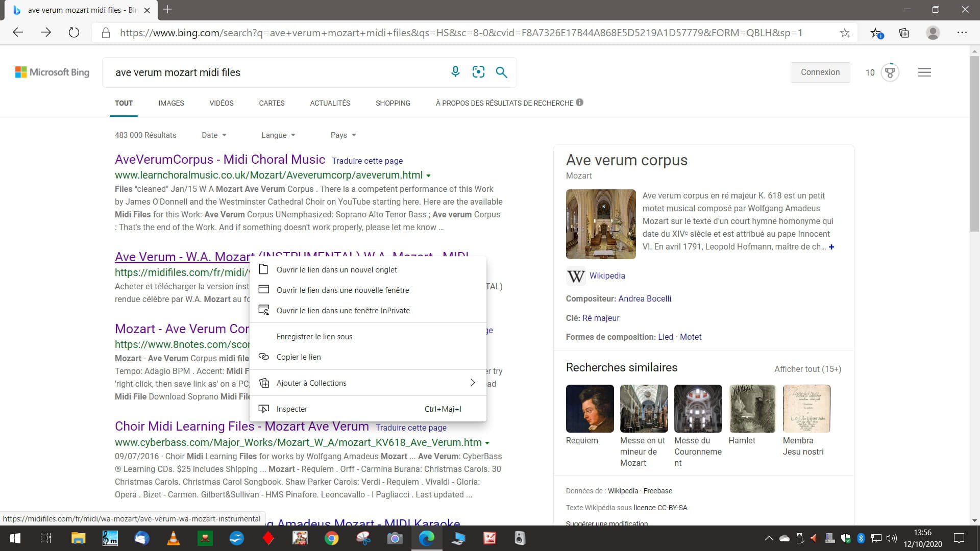Open the Wikipedia link in knowledge panel

(x=607, y=275)
